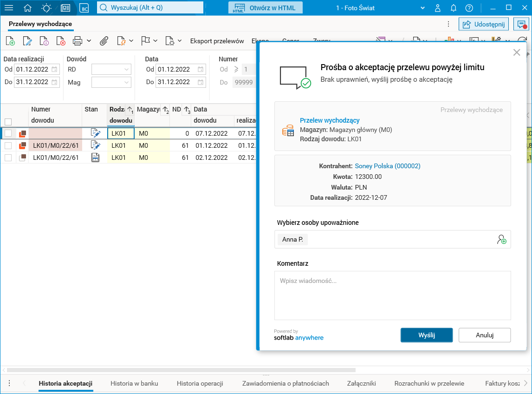The image size is (532, 394).
Task: Click Wyślij to send the request
Action: point(427,335)
